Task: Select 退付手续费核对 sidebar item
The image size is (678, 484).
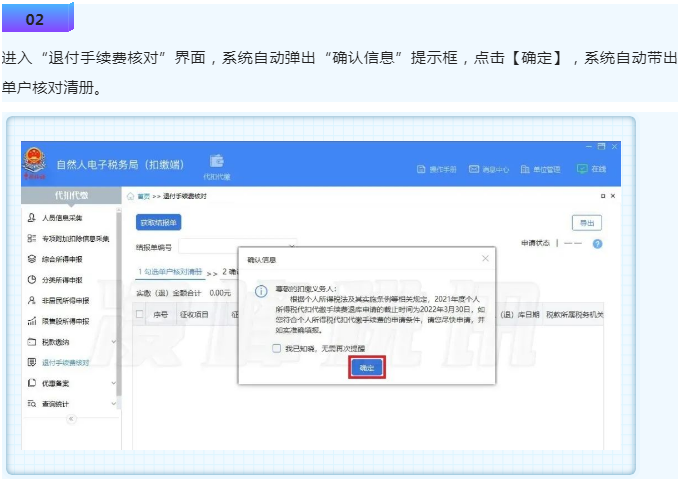Action: tap(58, 362)
